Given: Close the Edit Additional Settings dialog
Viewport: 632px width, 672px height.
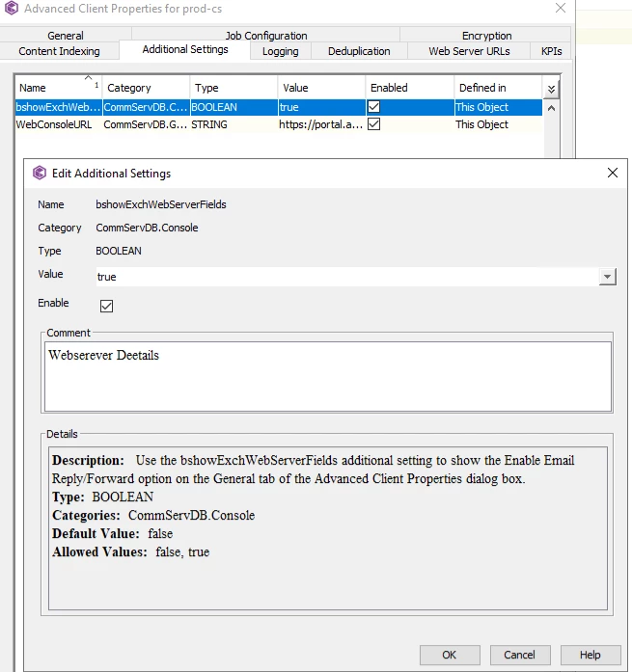Looking at the screenshot, I should (x=613, y=173).
